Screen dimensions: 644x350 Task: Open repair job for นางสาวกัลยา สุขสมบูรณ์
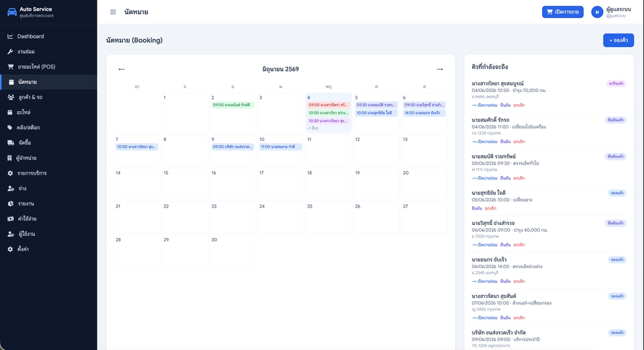click(484, 105)
